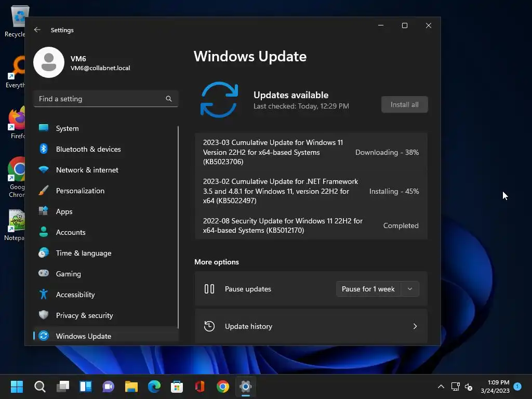This screenshot has width=532, height=399.
Task: Click the muted volume tray icon
Action: (469, 387)
